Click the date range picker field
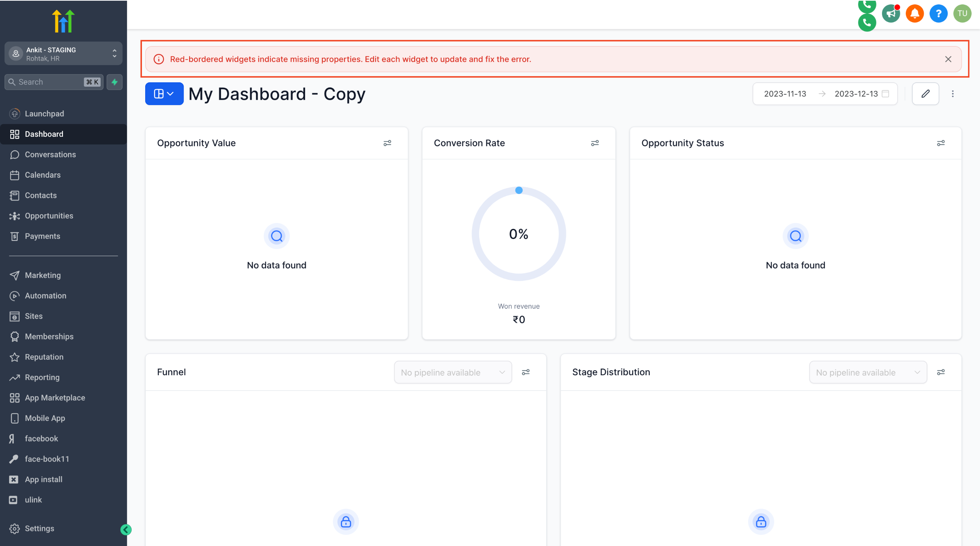 pos(825,94)
